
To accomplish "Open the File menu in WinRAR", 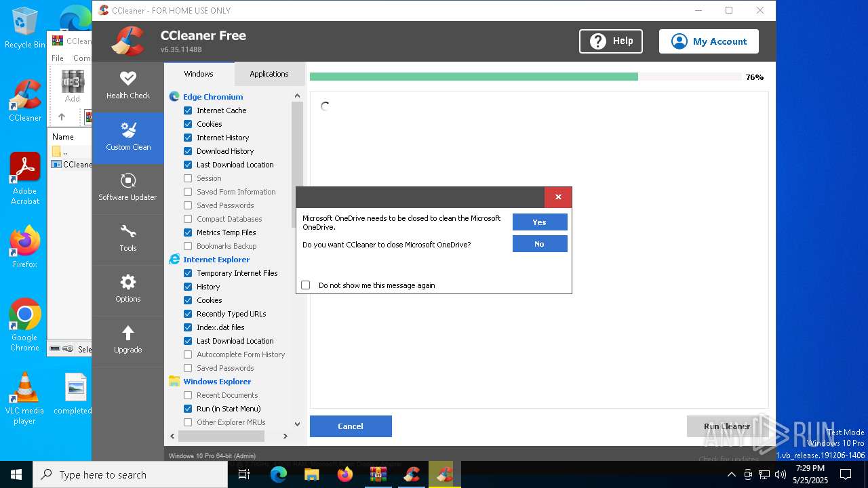I will pyautogui.click(x=58, y=58).
